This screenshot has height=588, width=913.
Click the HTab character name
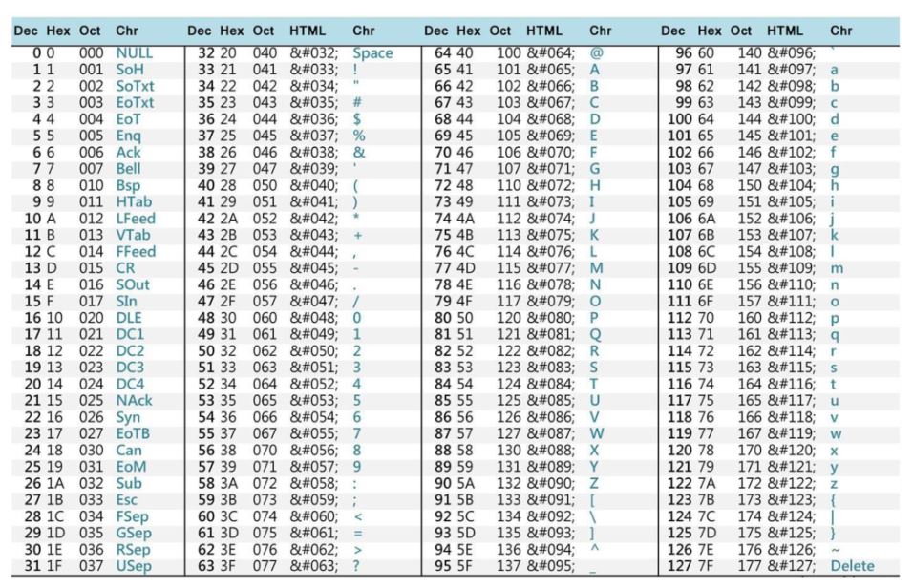coord(134,202)
